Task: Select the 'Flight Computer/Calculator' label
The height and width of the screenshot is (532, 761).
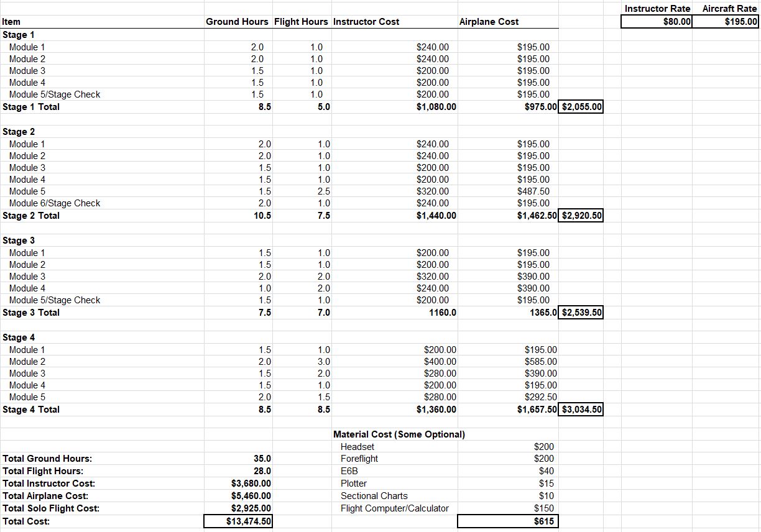Action: pyautogui.click(x=395, y=508)
